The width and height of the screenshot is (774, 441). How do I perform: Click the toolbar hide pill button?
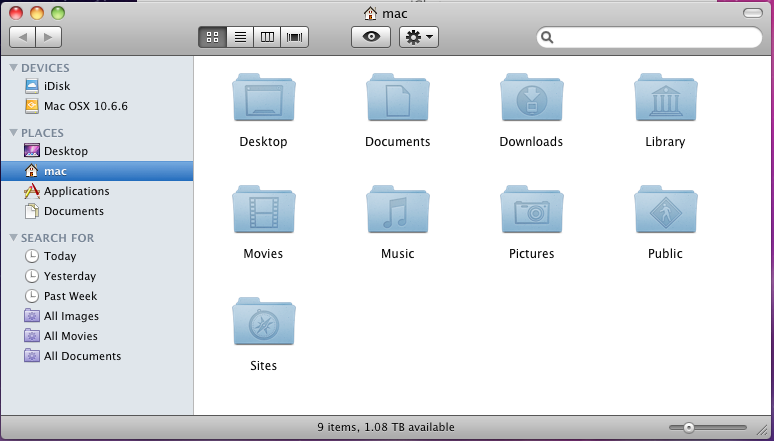(753, 13)
